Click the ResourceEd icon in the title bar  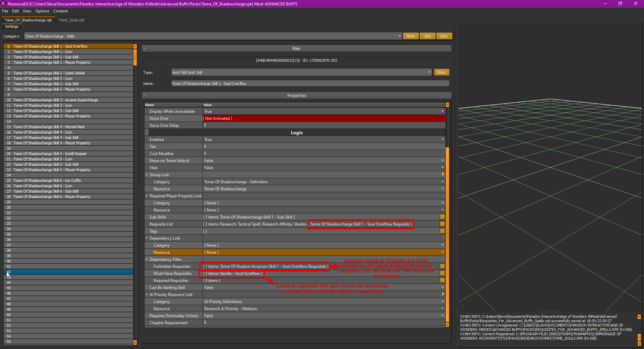pyautogui.click(x=3, y=4)
